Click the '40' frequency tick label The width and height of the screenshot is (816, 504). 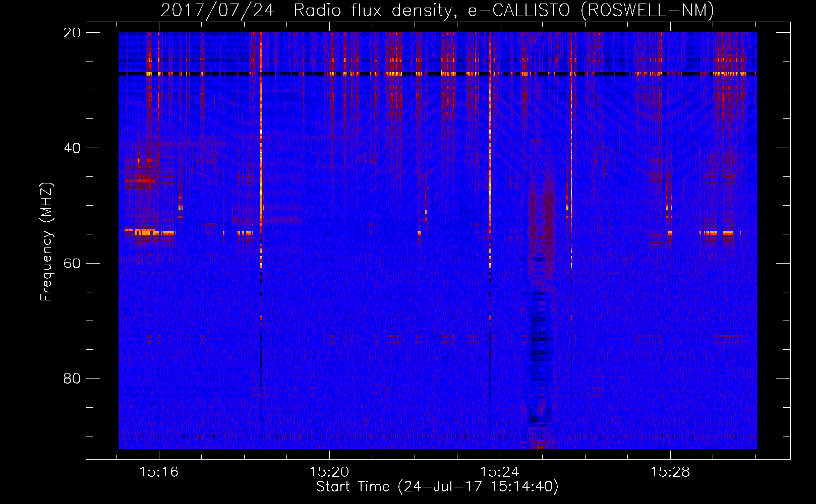point(72,148)
